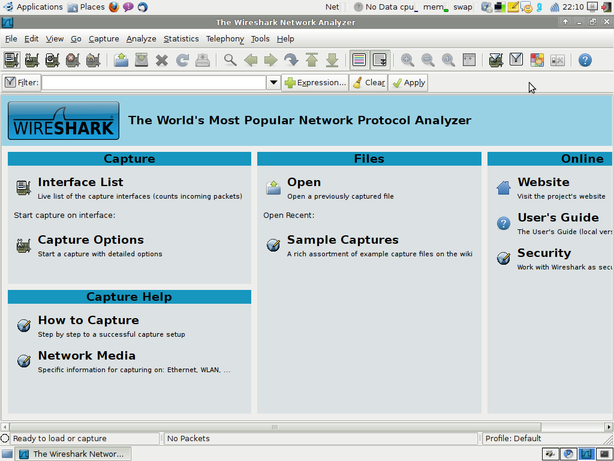Go to packet number curved arrow icon
This screenshot has width=614, height=461.
291,60
